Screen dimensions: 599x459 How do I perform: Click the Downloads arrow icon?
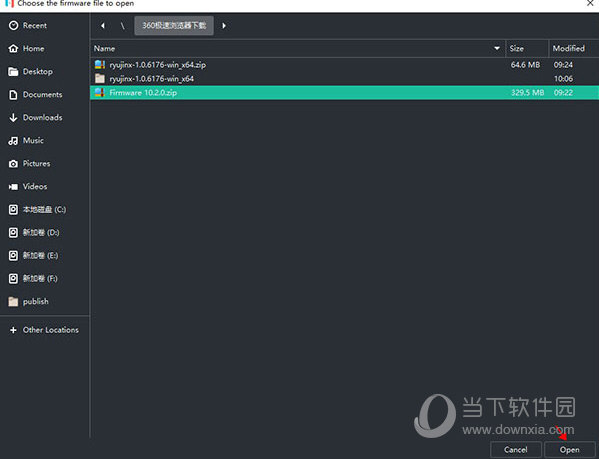tap(13, 118)
